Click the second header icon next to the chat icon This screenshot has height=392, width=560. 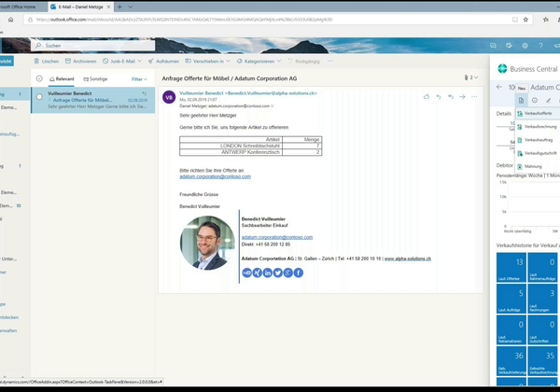tap(509, 46)
